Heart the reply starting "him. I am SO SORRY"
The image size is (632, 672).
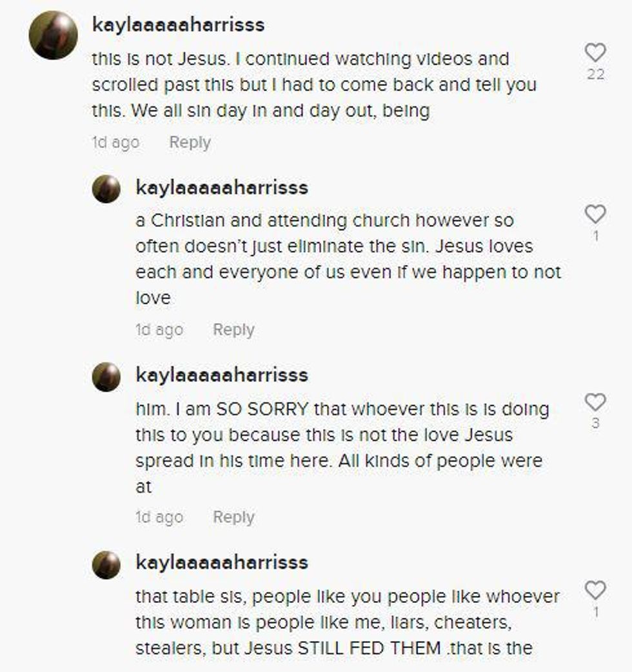[595, 402]
